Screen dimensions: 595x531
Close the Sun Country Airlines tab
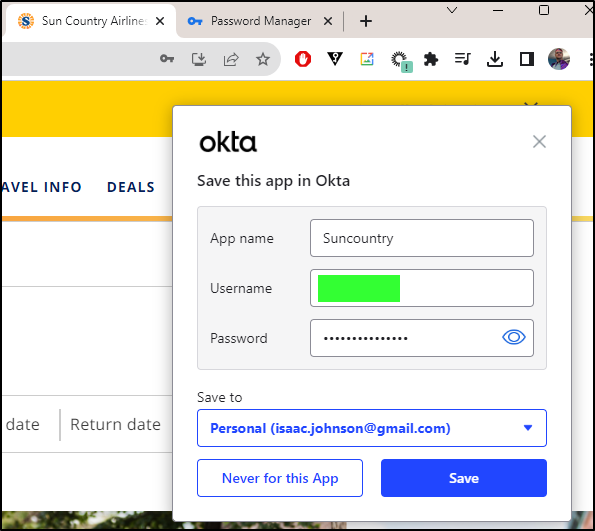click(x=160, y=21)
